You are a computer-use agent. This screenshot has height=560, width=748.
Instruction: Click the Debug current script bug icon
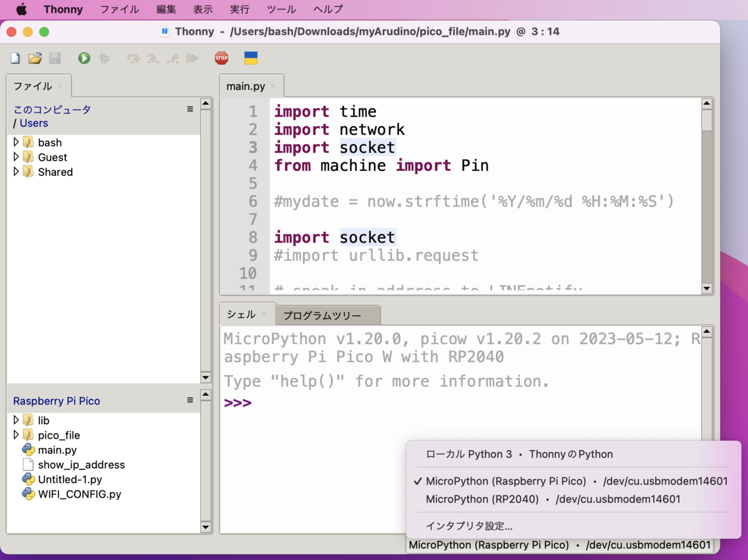[104, 58]
